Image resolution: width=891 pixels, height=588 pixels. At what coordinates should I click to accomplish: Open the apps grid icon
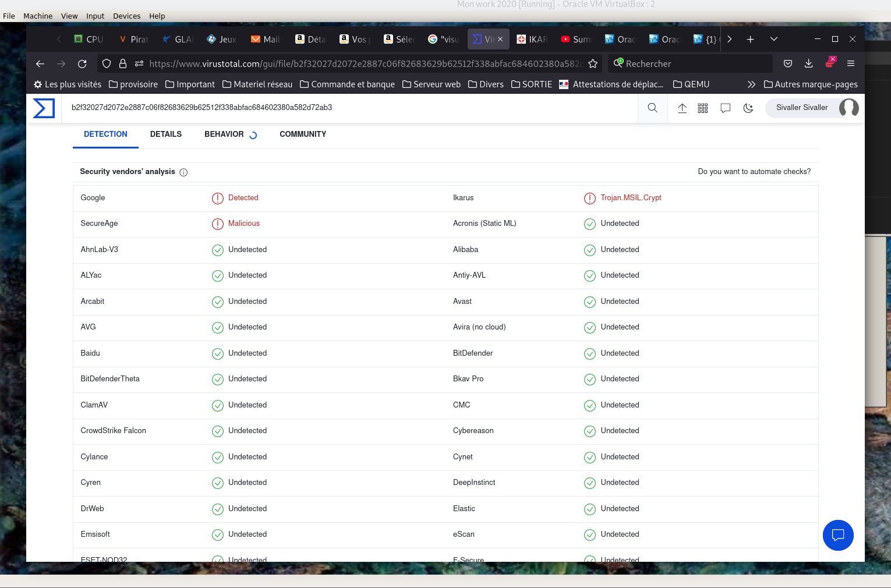click(x=703, y=108)
